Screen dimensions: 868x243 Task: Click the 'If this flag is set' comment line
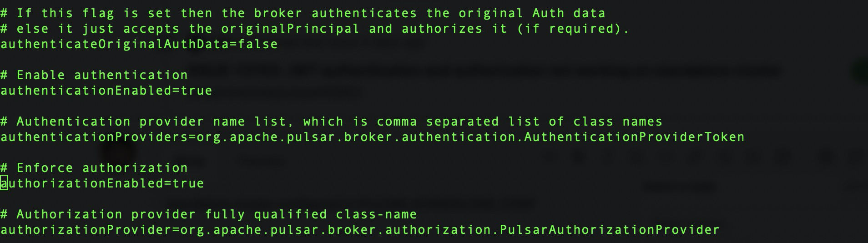pyautogui.click(x=303, y=14)
